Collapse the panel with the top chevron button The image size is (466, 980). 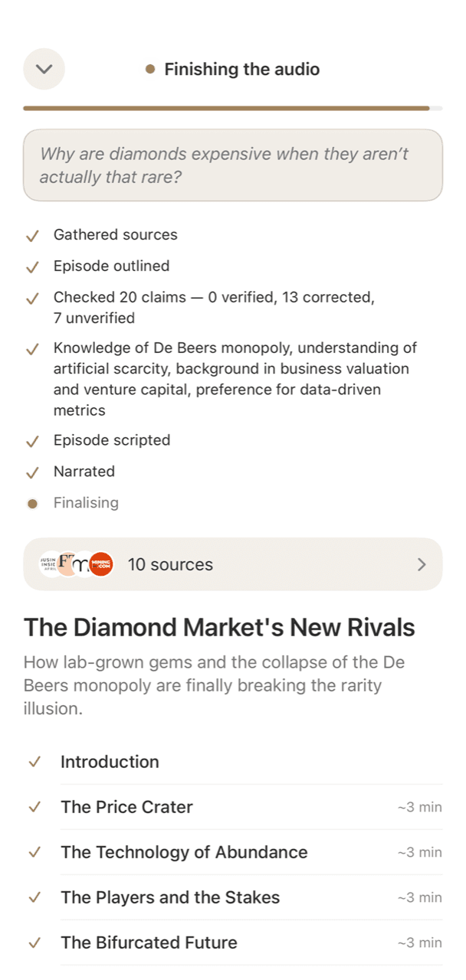[x=44, y=69]
